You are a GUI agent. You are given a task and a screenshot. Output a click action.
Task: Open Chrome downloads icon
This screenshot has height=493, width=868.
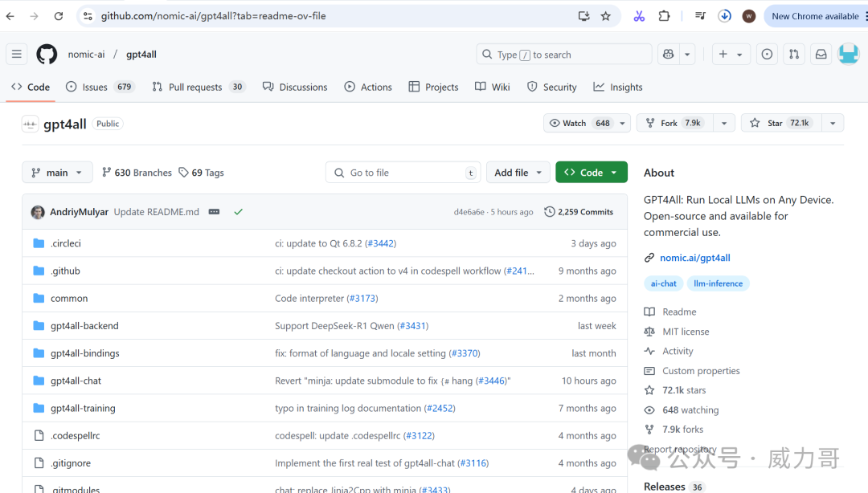724,16
